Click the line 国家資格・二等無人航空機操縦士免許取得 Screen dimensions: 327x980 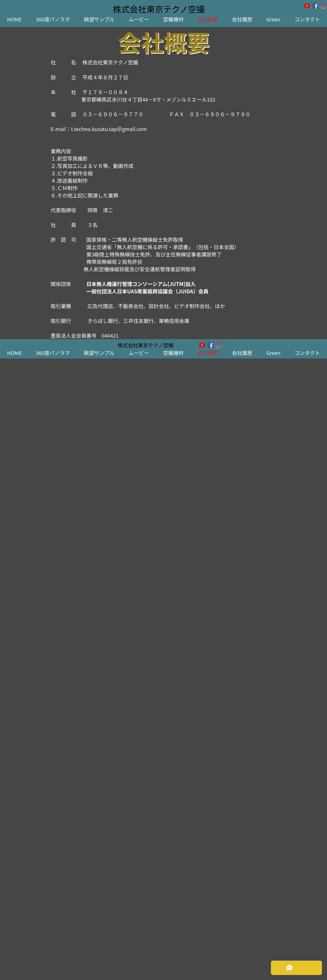(x=135, y=240)
